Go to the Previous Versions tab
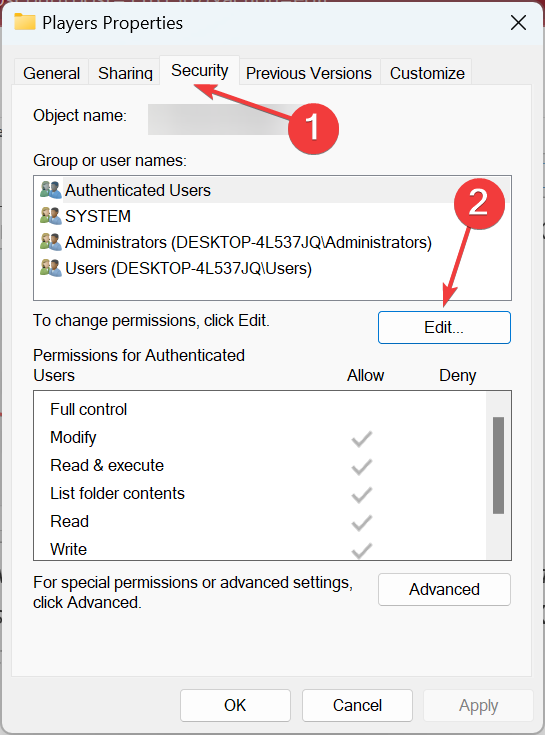This screenshot has height=735, width=545. 309,73
